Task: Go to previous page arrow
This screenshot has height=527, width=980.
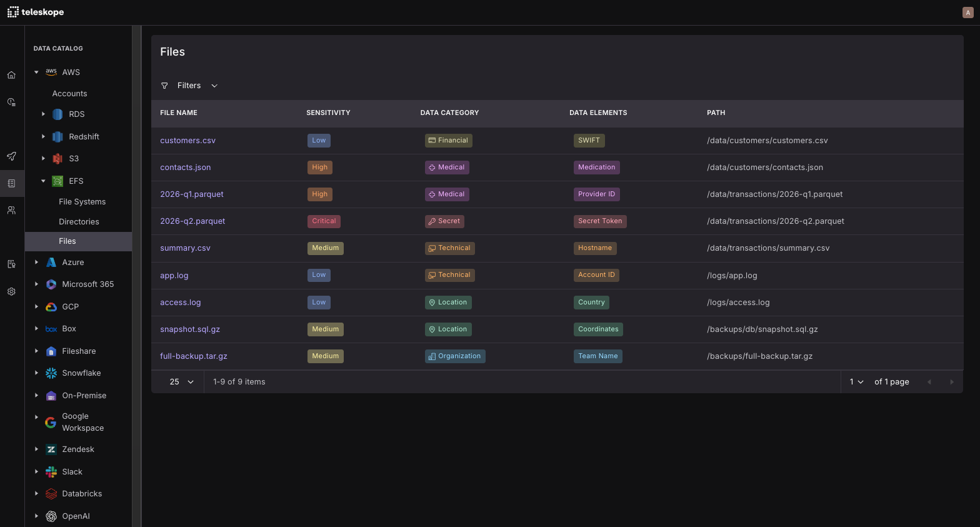Action: 929,382
